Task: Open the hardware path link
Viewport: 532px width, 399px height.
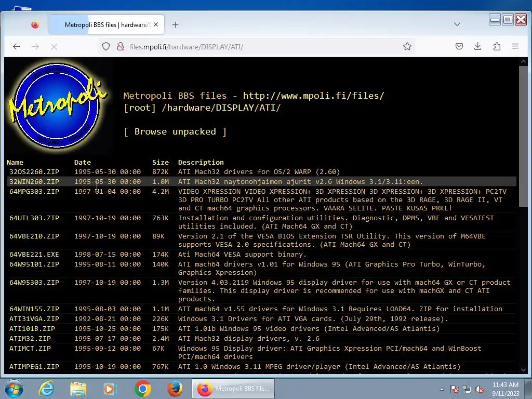Action: tap(188, 108)
